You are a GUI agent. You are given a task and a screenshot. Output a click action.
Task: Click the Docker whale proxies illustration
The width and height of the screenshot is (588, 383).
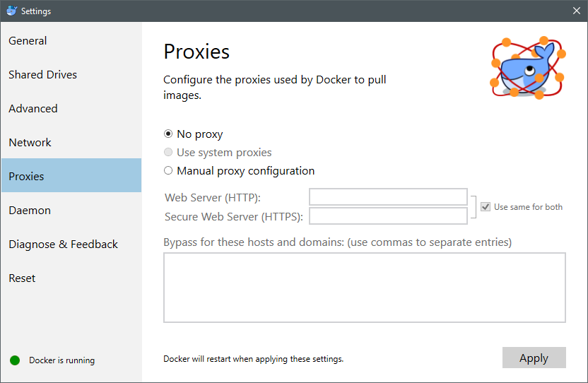pos(528,68)
